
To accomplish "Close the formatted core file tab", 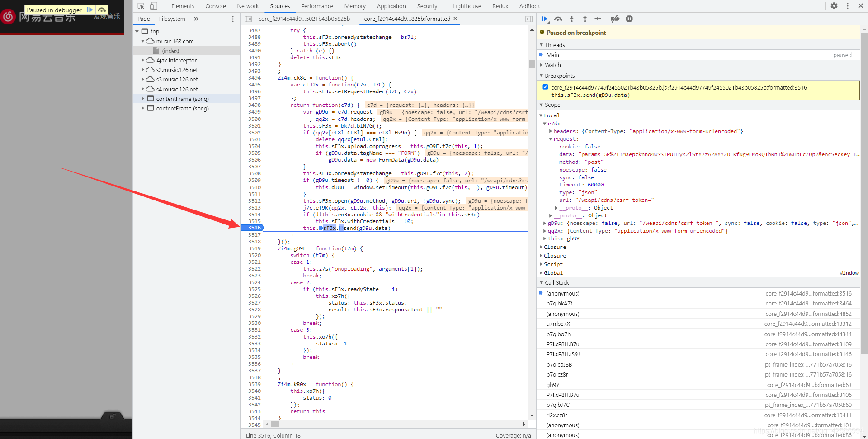I will coord(455,19).
